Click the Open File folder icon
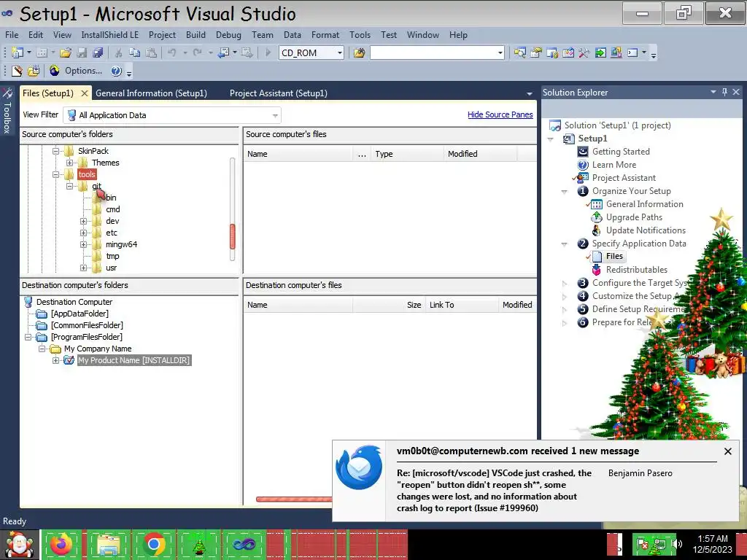The width and height of the screenshot is (747, 560). coord(66,52)
